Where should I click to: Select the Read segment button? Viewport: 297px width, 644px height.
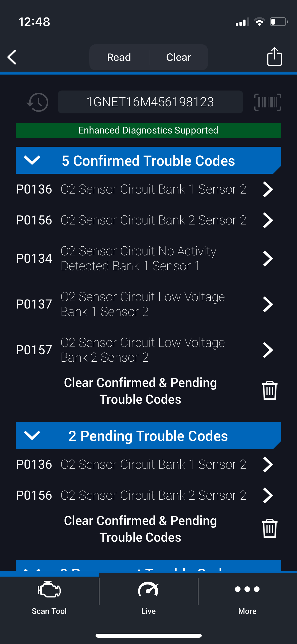(119, 57)
